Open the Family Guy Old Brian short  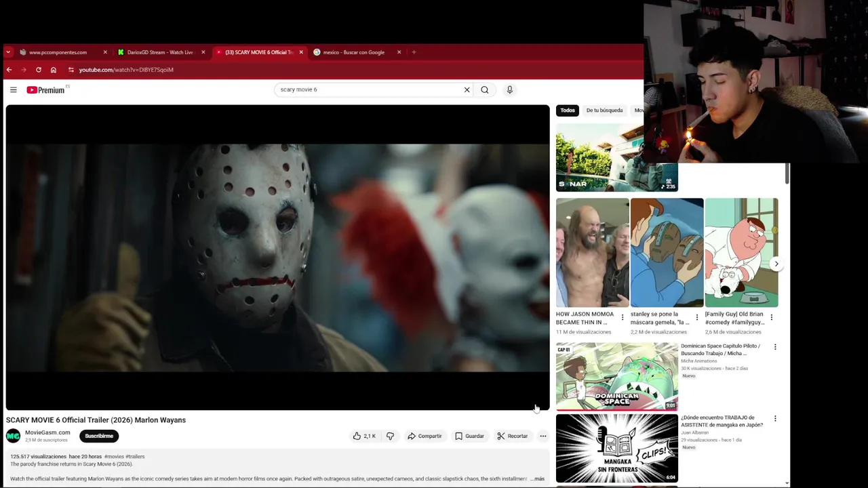(741, 252)
